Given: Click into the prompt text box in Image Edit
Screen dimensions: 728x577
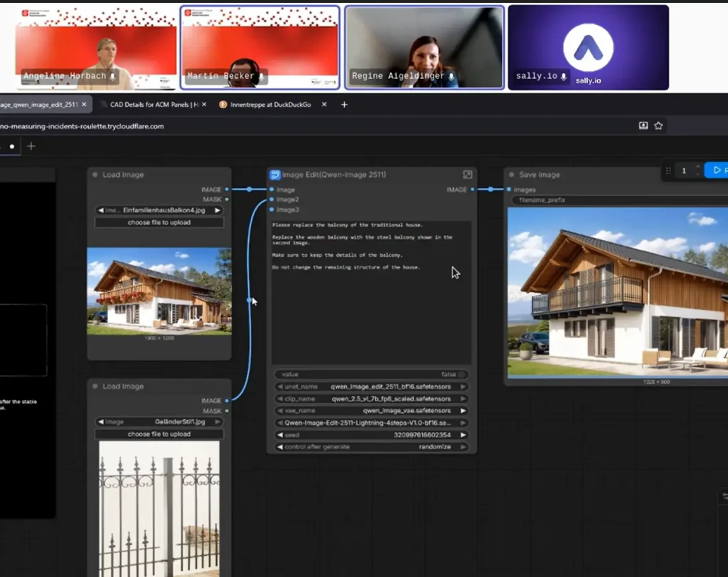Looking at the screenshot, I should click(x=371, y=293).
